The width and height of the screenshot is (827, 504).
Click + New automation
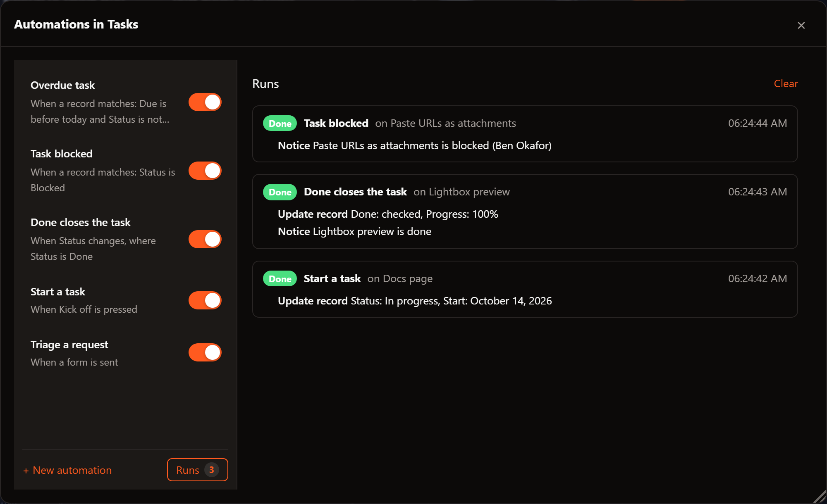(x=67, y=470)
